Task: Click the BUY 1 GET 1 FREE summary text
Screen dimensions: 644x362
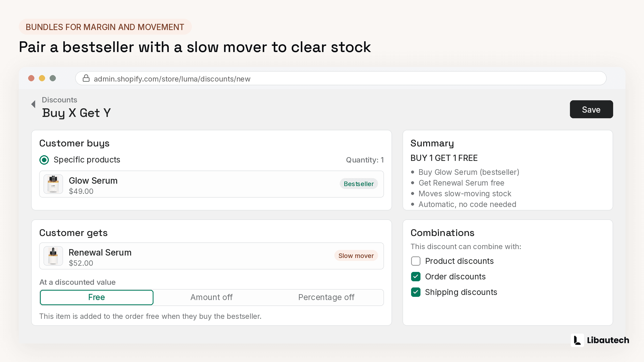Action: pos(444,158)
